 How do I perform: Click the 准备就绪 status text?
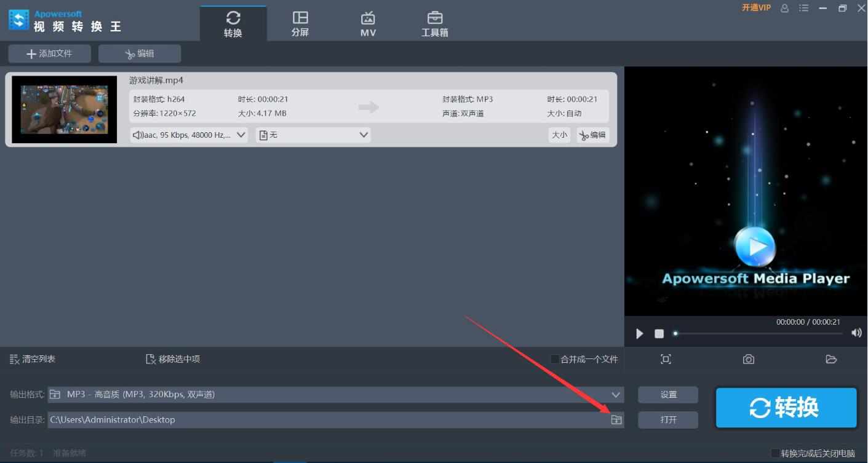70,453
